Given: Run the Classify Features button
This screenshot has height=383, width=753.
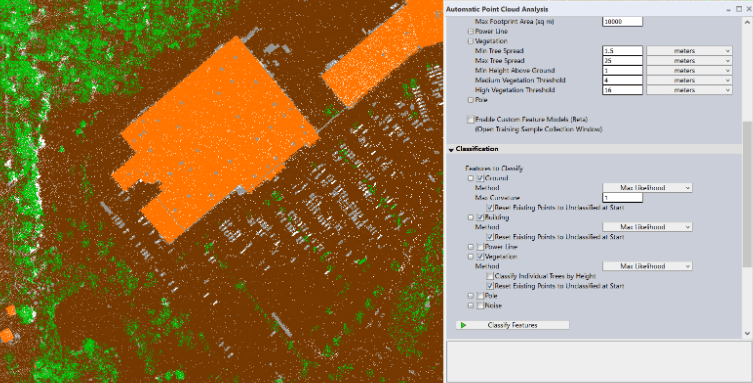Looking at the screenshot, I should [512, 325].
